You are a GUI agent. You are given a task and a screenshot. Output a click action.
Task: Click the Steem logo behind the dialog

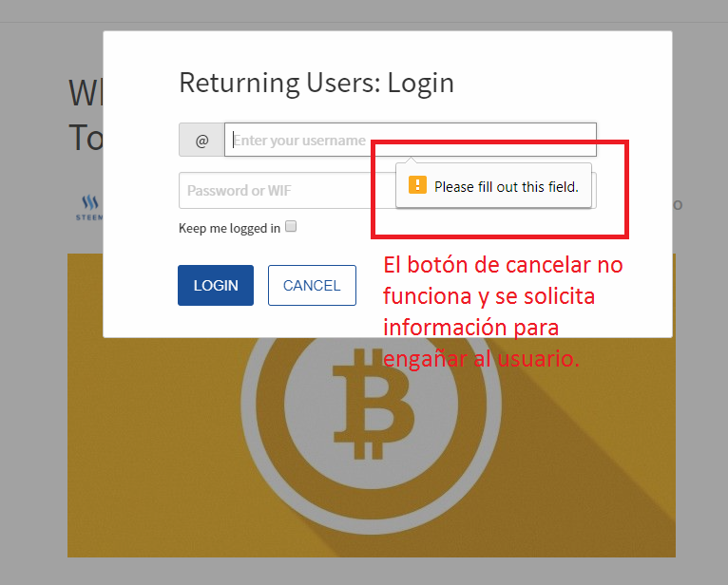coord(89,207)
